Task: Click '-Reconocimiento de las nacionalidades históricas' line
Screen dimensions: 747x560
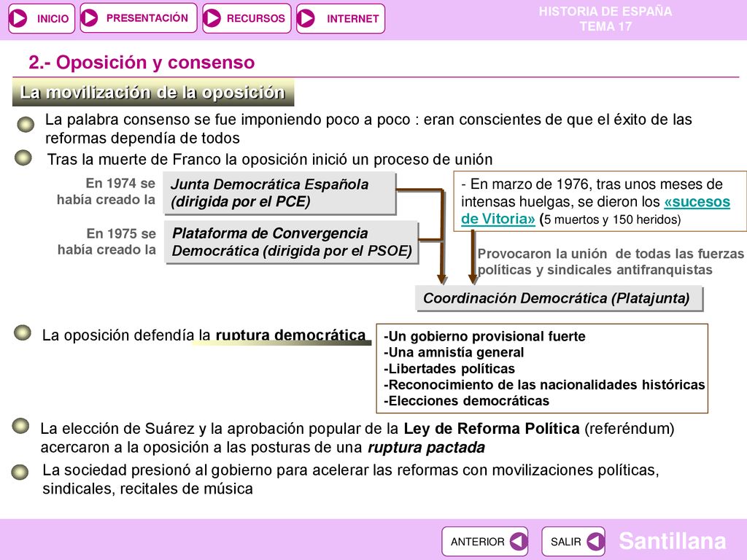Action: tap(544, 385)
